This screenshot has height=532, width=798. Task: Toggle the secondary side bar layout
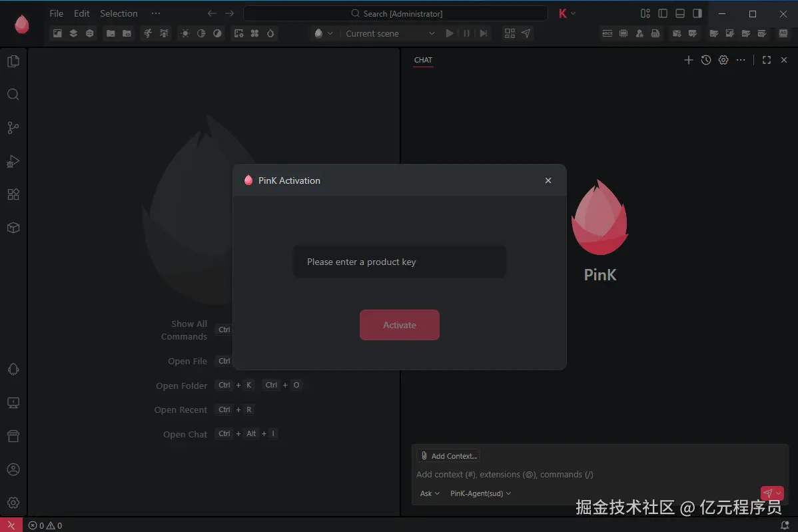tap(697, 14)
